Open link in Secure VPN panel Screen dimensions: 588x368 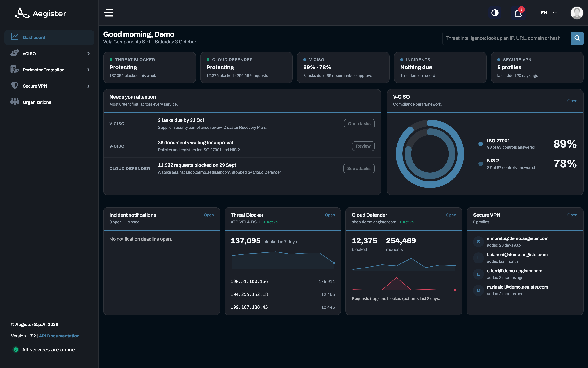pyautogui.click(x=572, y=215)
